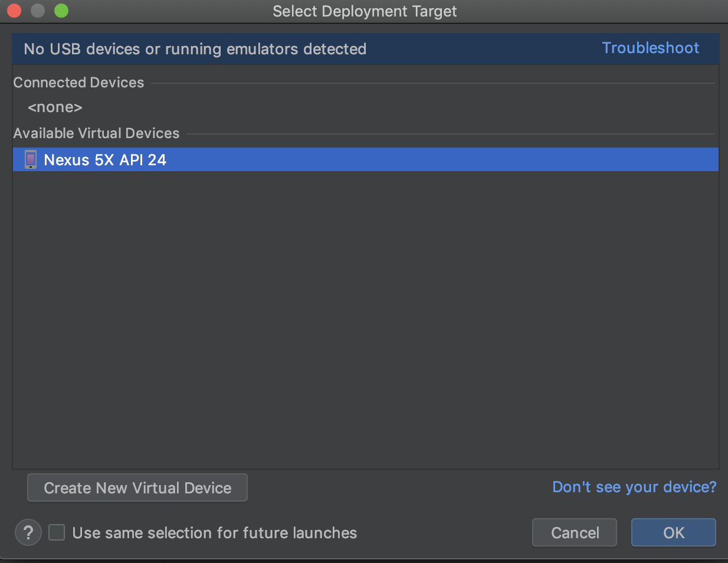This screenshot has height=563, width=728.
Task: Confirm selection with the OK button
Action: pyautogui.click(x=674, y=532)
